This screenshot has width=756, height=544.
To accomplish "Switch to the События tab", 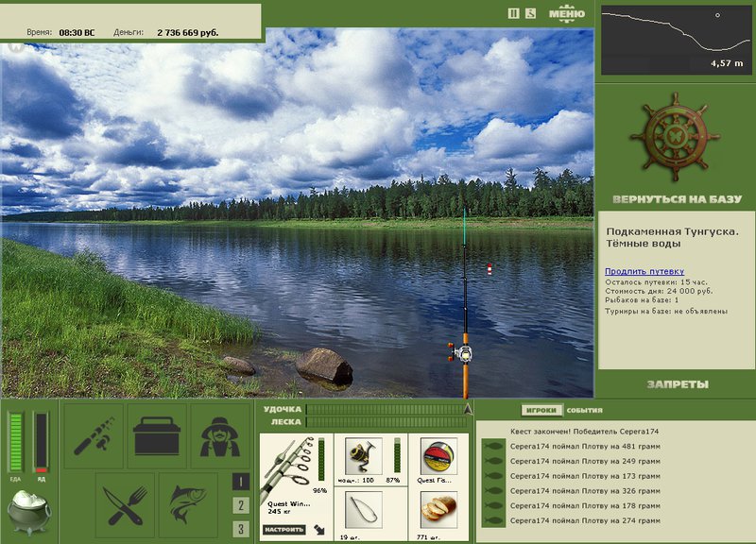I will (x=584, y=411).
